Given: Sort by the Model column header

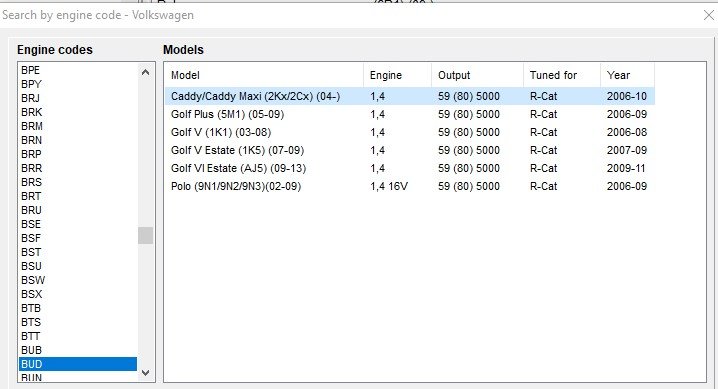Looking at the screenshot, I should pyautogui.click(x=264, y=75).
